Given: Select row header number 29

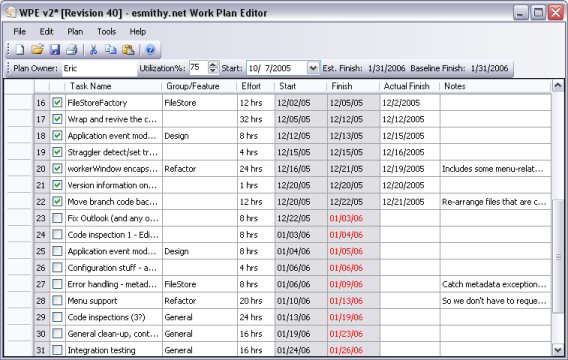Looking at the screenshot, I should (x=41, y=317).
